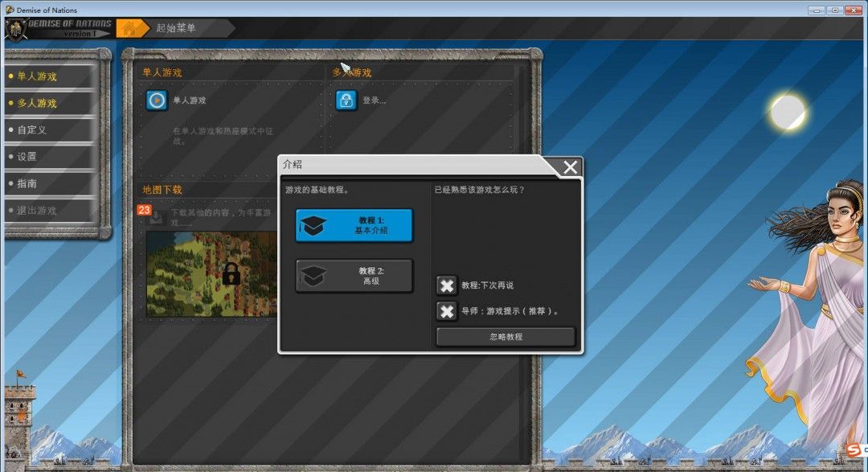Open 自定义 from left sidebar
Screen dimensions: 868x472
pyautogui.click(x=51, y=129)
